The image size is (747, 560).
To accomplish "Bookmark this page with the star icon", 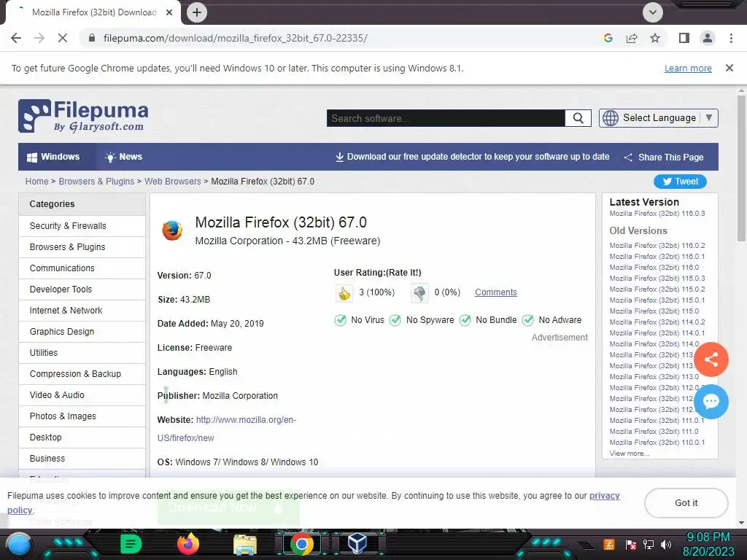I will click(655, 38).
